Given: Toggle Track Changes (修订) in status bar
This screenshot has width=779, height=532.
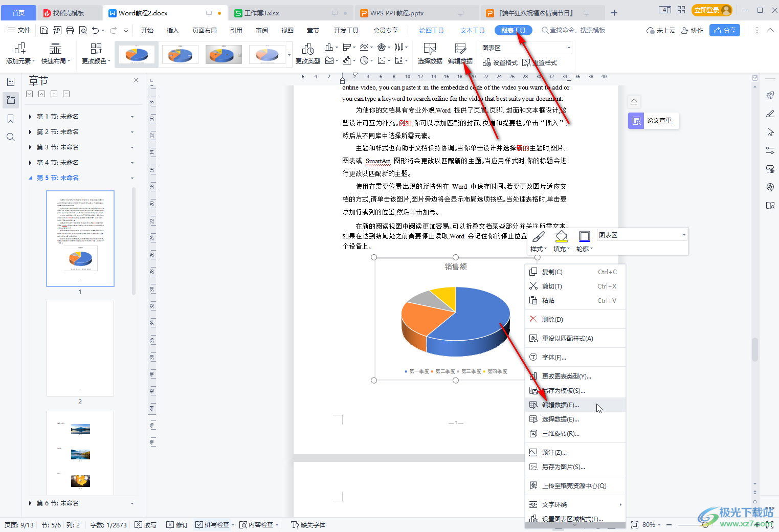Looking at the screenshot, I should pos(177,525).
